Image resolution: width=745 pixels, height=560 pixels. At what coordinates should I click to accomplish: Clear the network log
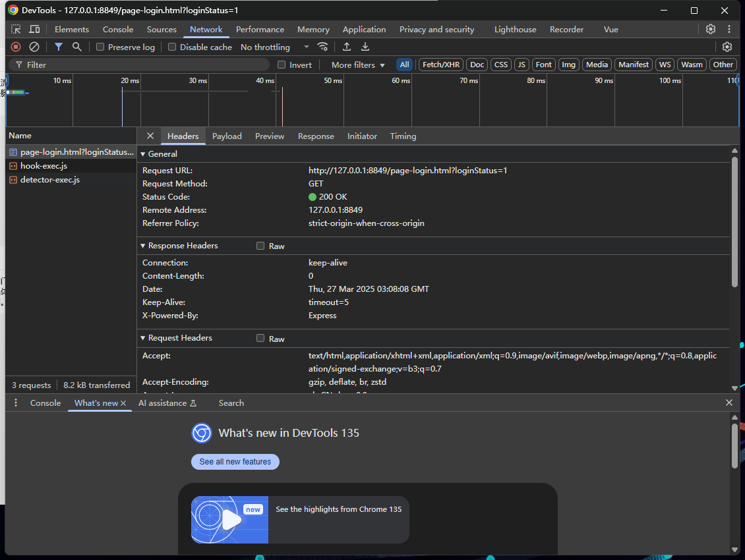click(x=34, y=47)
